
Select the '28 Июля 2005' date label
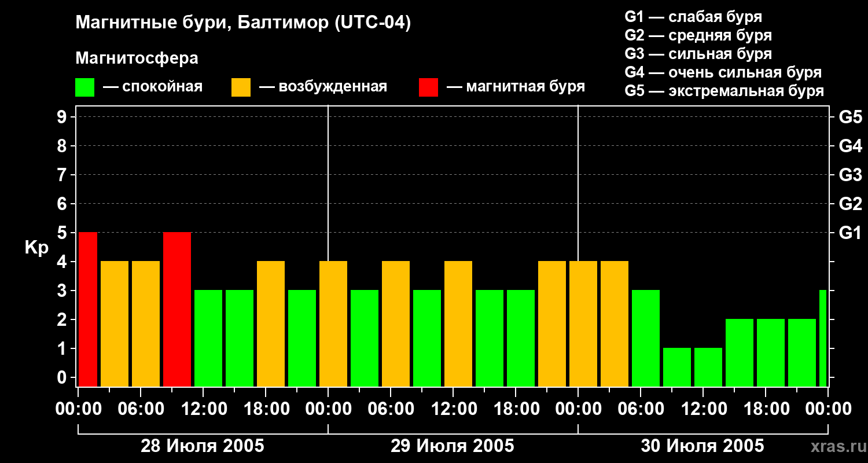click(x=203, y=446)
